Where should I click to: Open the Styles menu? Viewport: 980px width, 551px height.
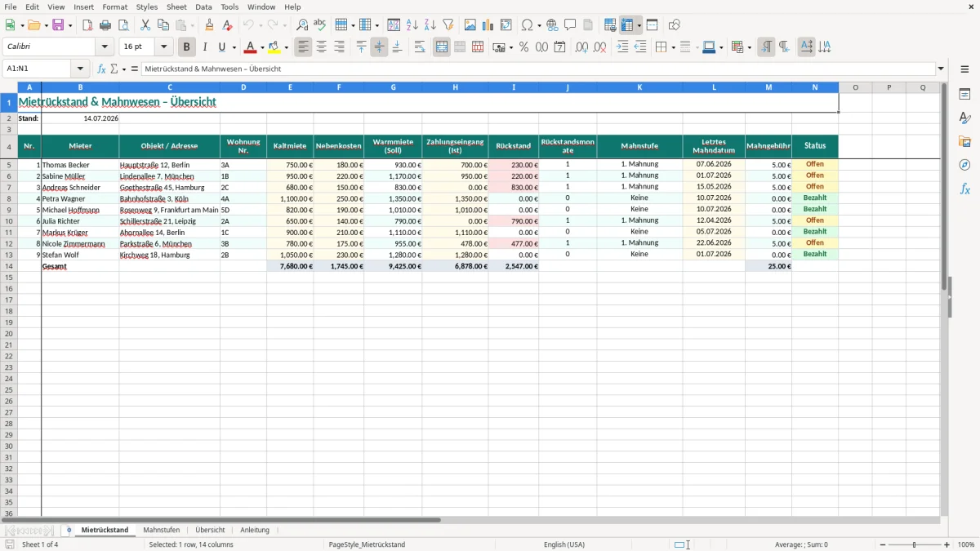coord(147,7)
